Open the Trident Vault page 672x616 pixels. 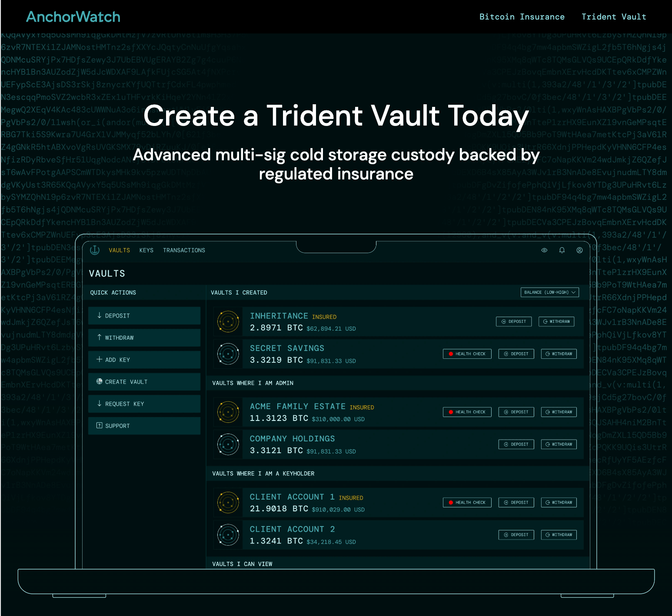614,17
